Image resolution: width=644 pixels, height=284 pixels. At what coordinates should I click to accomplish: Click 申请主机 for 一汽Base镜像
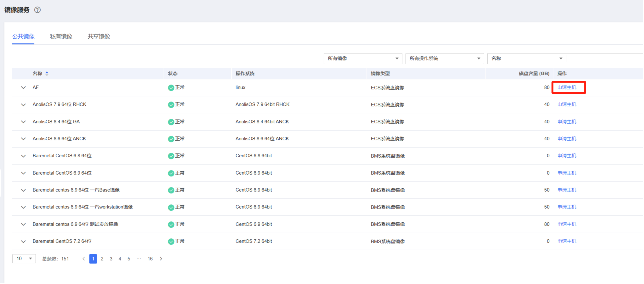(x=567, y=190)
